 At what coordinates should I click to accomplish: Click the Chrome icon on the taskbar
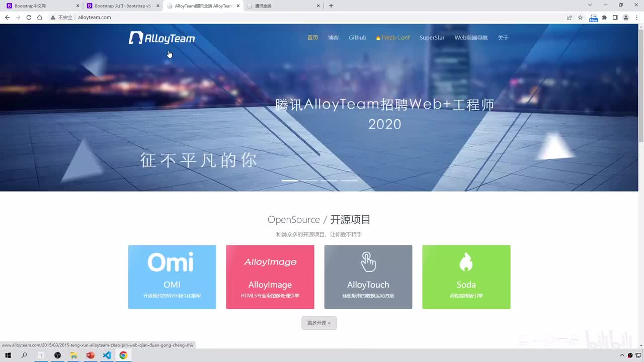pyautogui.click(x=123, y=355)
